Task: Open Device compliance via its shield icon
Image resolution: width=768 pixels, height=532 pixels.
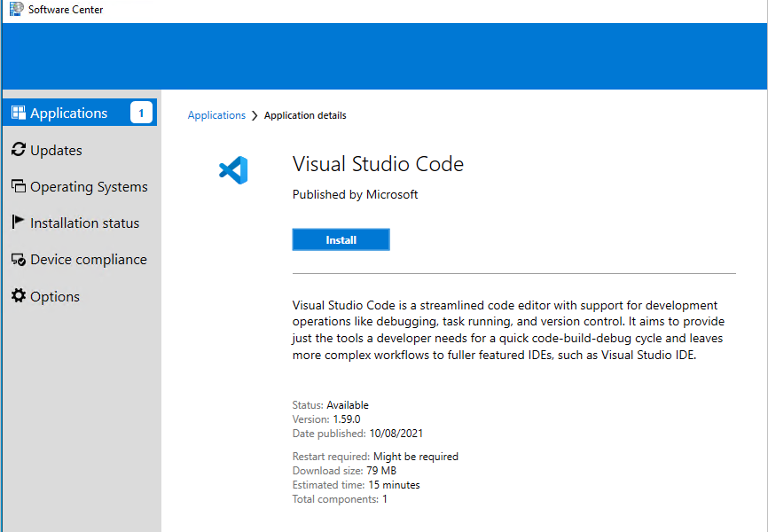Action: click(17, 259)
